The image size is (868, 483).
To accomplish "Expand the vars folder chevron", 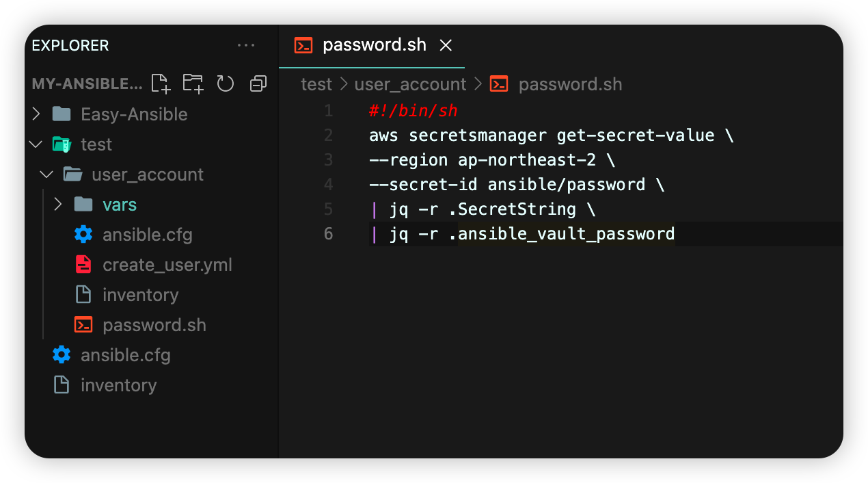I will coord(59,204).
